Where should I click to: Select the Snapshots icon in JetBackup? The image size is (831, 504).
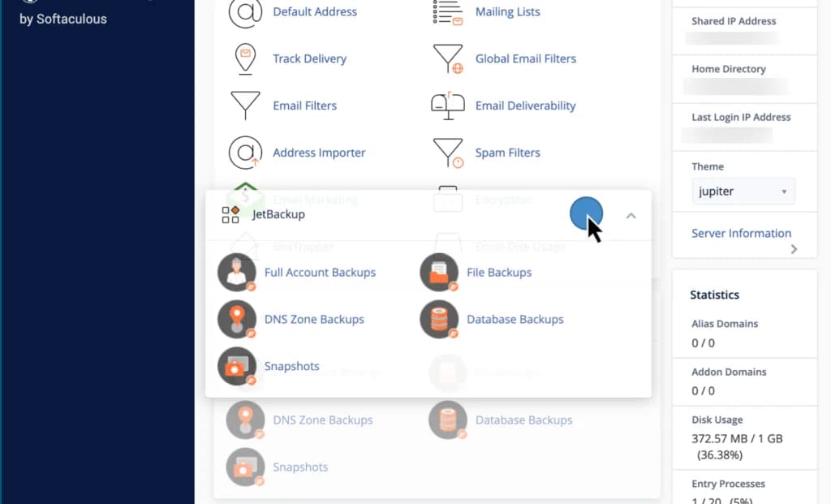click(x=236, y=366)
